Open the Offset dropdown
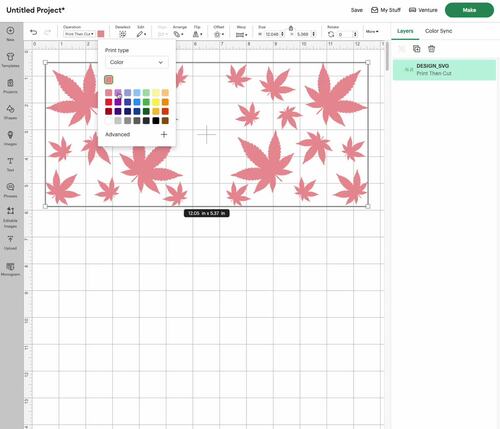Viewport: 500px width, 429px height. (x=219, y=34)
